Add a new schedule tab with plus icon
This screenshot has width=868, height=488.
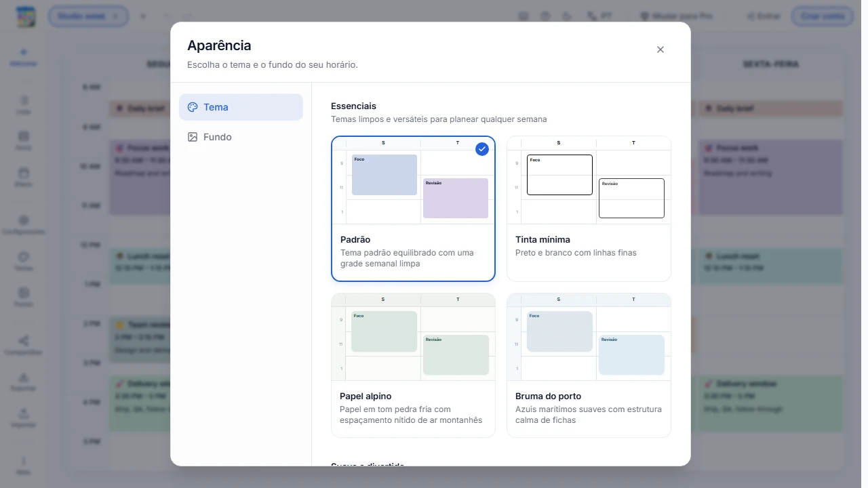143,16
